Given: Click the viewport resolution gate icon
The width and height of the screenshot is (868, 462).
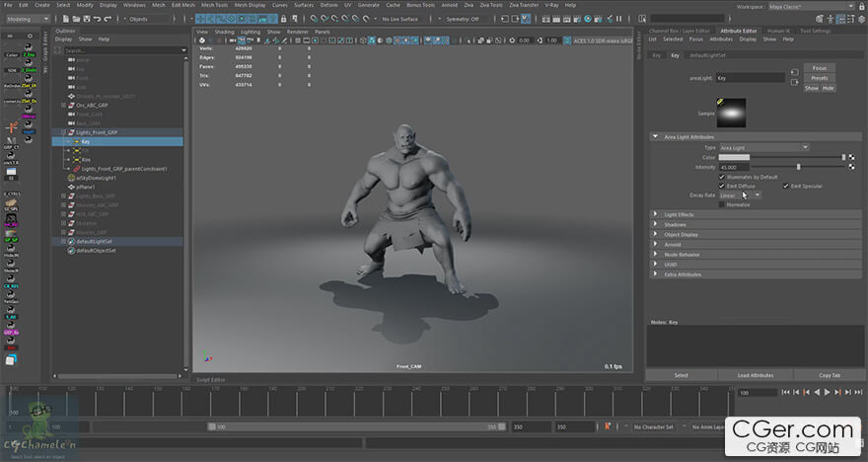Looking at the screenshot, I should [315, 40].
